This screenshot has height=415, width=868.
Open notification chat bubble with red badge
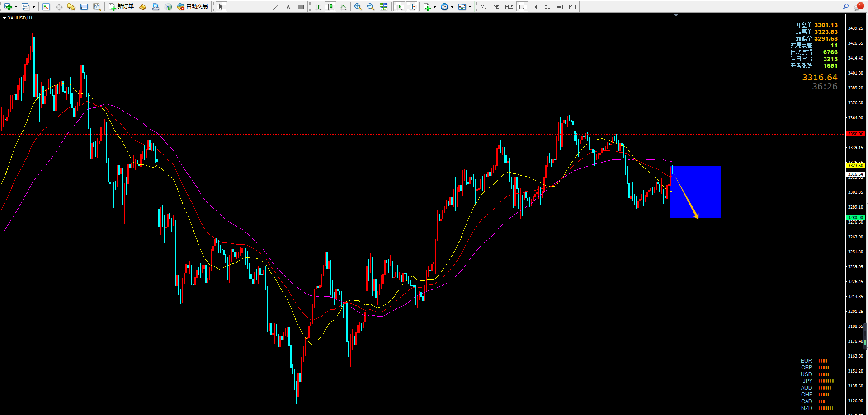[x=858, y=6]
